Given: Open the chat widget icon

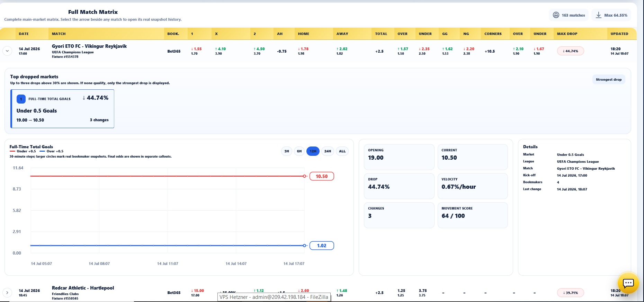Looking at the screenshot, I should pos(628,283).
